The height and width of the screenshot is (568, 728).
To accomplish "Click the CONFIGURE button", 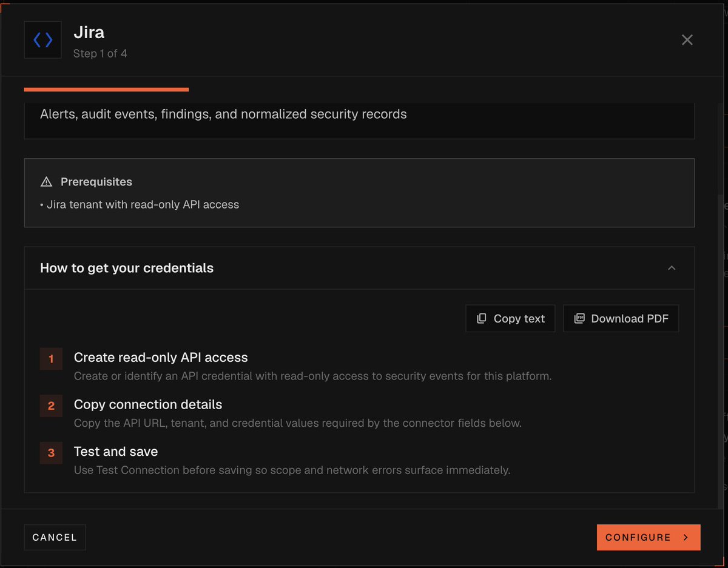I will click(x=649, y=537).
